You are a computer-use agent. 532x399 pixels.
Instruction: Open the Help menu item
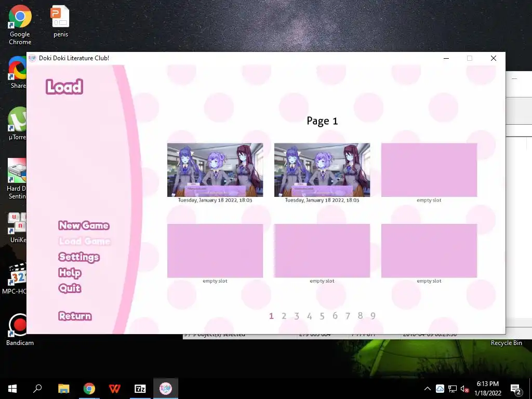click(70, 272)
